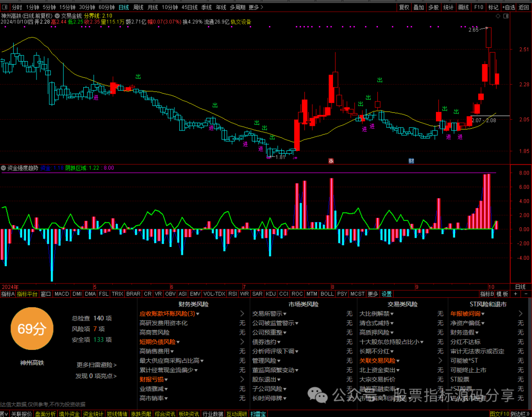Click the 侧边栏 toggle at bottom right
This screenshot has height=417, width=532.
pos(521,414)
